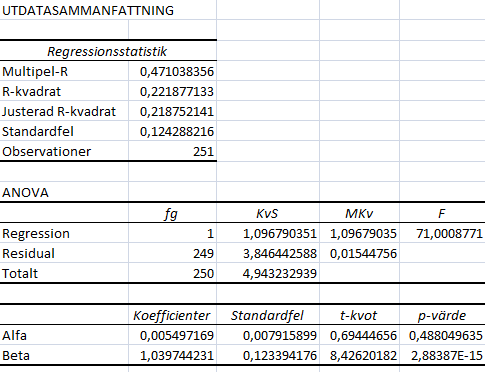Click the Koefficienter column header
Screen dimensions: 485x372
(x=172, y=315)
